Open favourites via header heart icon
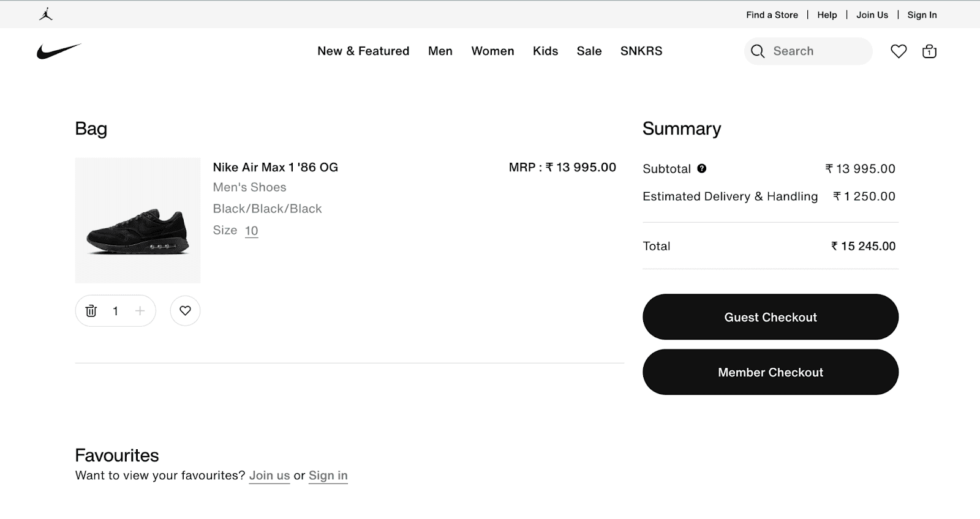The image size is (980, 519). [899, 51]
